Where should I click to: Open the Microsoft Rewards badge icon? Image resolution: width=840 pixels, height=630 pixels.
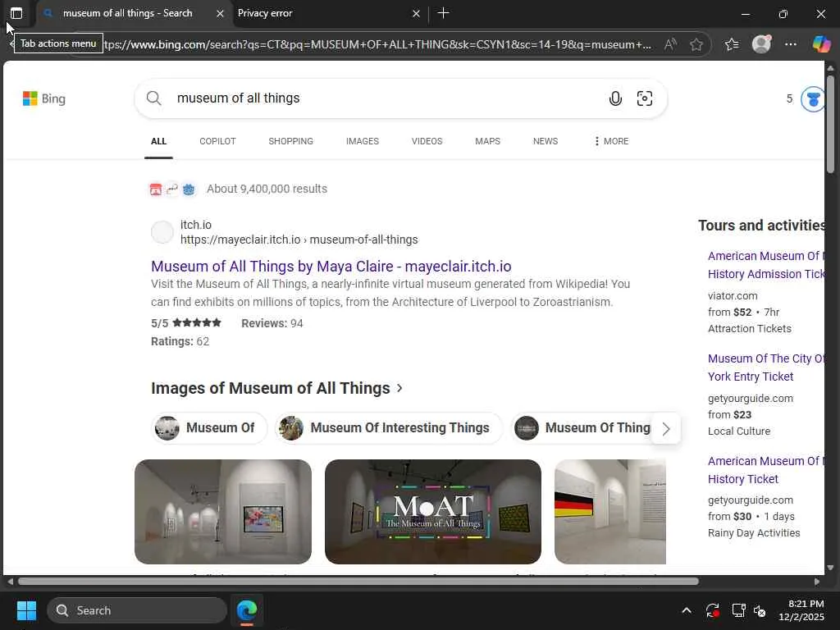click(x=813, y=99)
